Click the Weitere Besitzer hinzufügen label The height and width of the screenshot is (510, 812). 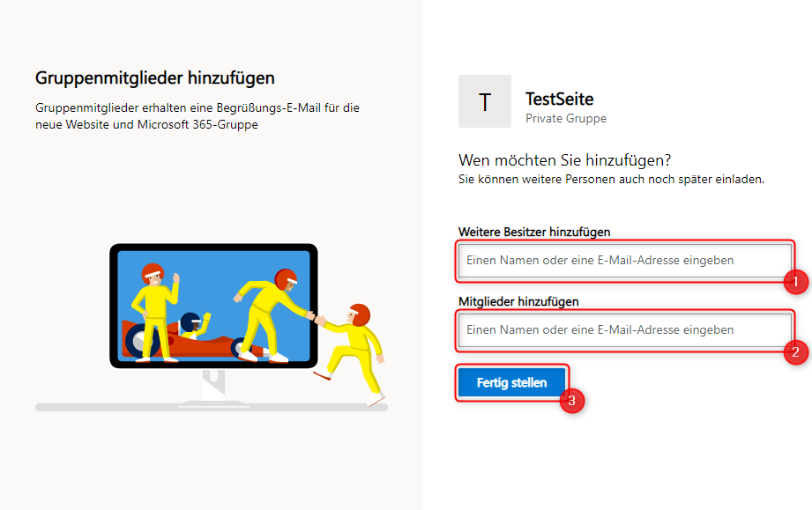point(534,232)
